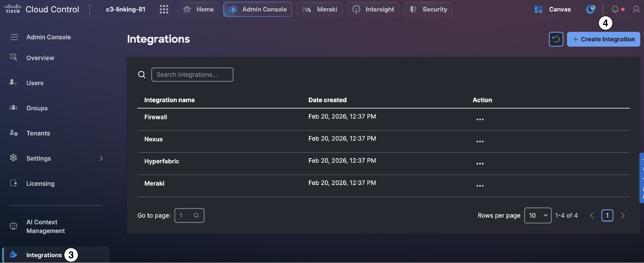Click the Users sidebar icon
The width and height of the screenshot is (644, 263).
tap(13, 82)
